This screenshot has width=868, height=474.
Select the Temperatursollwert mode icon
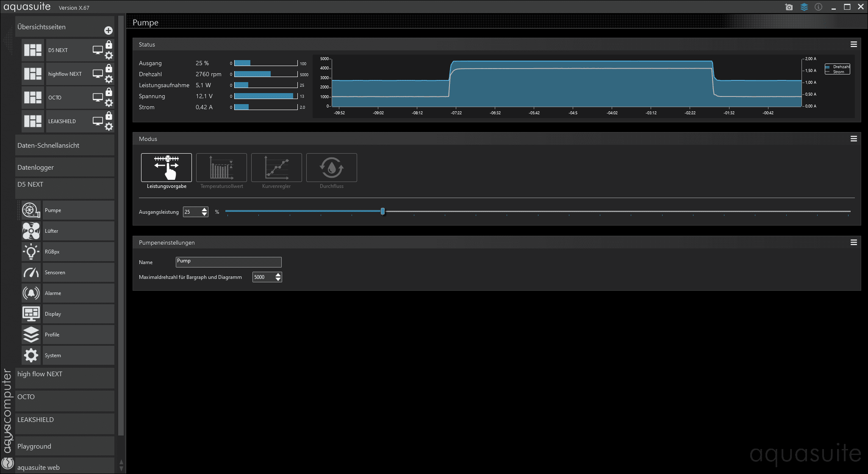[x=221, y=168]
